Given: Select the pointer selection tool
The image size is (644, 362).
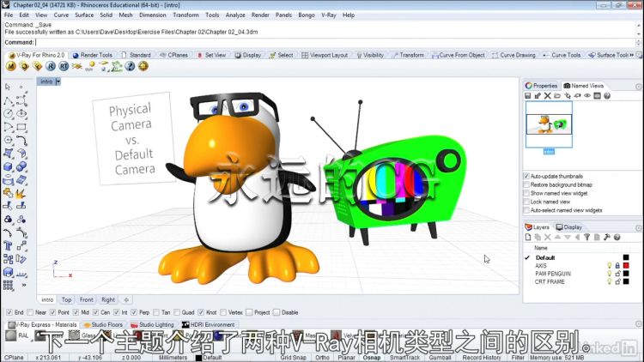Looking at the screenshot, I should point(8,87).
